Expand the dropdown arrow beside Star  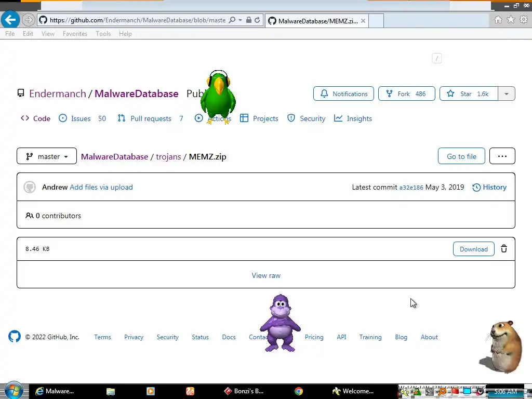coord(507,94)
